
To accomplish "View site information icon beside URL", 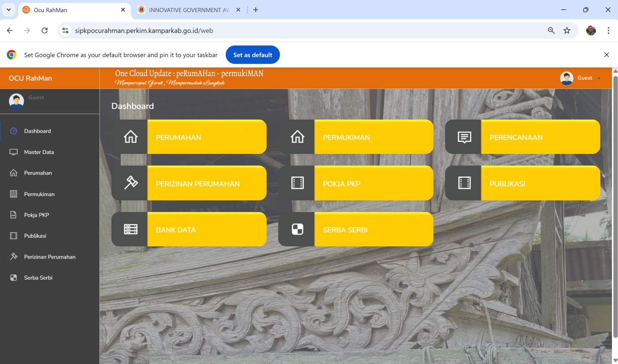I will click(x=65, y=31).
